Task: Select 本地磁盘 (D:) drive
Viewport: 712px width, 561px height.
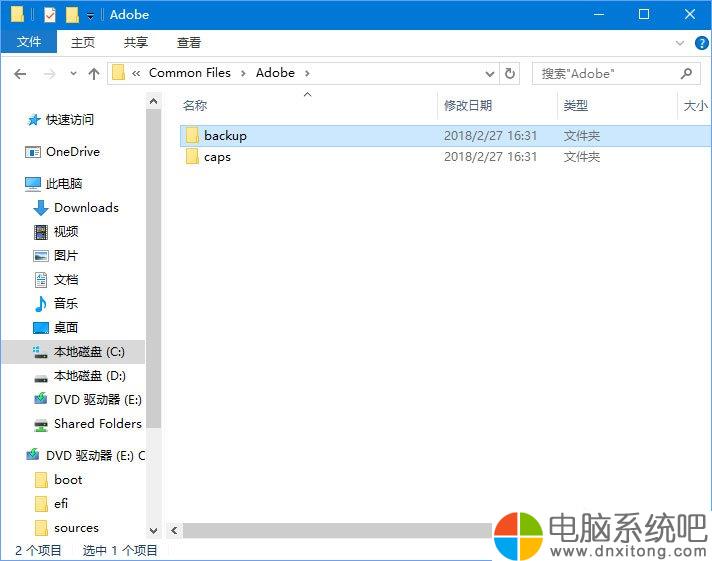Action: tap(89, 376)
